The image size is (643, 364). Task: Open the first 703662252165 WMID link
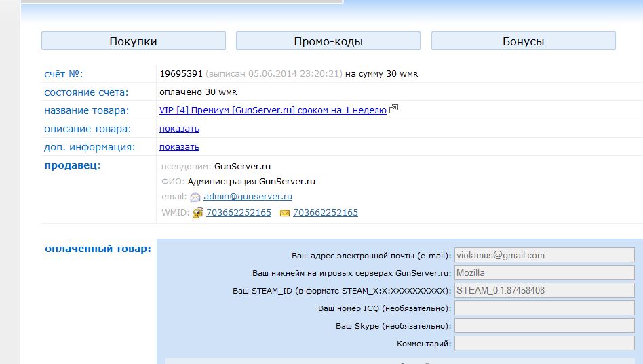click(238, 213)
